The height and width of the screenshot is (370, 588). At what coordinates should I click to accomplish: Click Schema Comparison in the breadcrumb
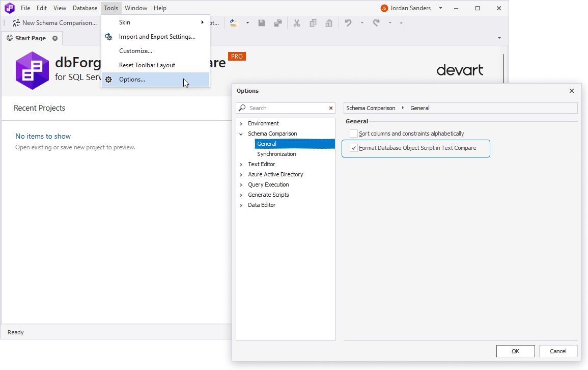click(x=371, y=108)
